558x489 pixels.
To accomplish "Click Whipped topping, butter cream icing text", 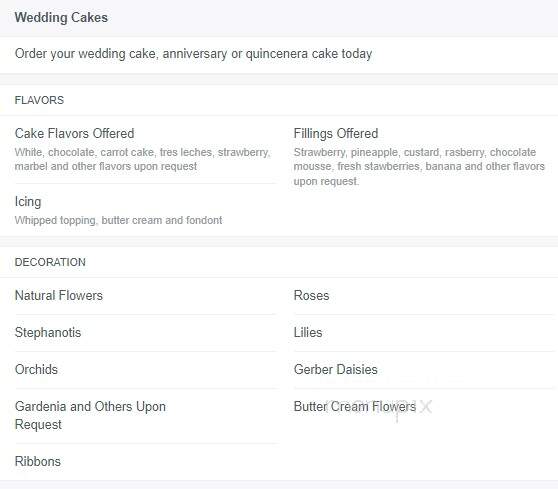I will pyautogui.click(x=119, y=220).
